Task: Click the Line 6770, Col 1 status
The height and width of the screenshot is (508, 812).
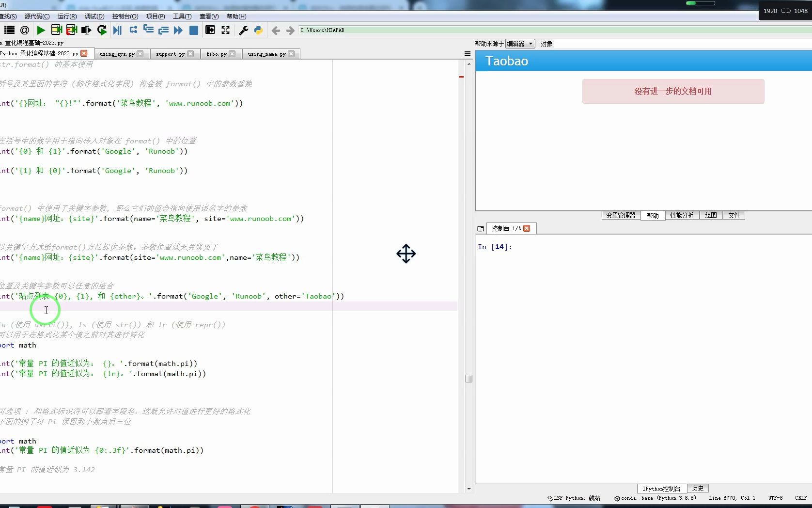Action: [x=732, y=498]
